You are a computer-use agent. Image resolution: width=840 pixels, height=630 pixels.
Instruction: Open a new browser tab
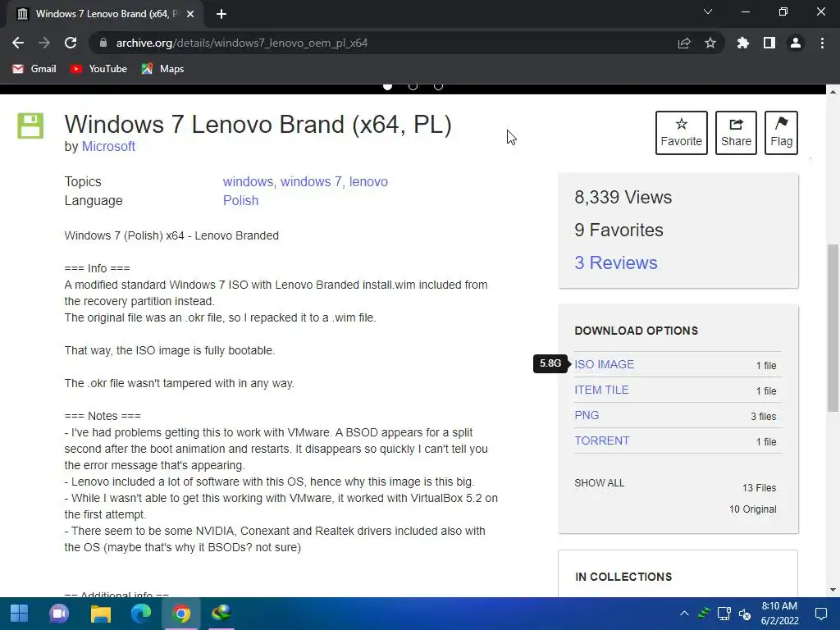click(x=221, y=14)
